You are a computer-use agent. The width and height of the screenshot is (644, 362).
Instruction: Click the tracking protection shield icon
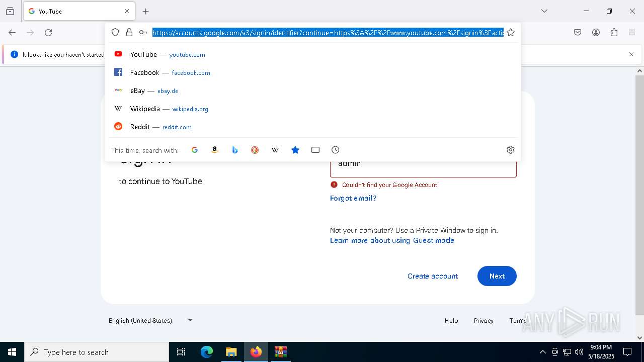point(115,32)
